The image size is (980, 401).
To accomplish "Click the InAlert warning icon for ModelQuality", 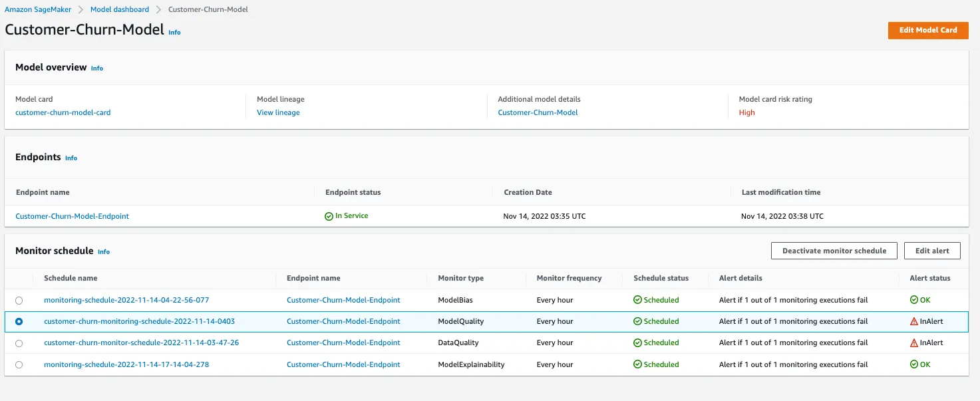I will (x=913, y=321).
